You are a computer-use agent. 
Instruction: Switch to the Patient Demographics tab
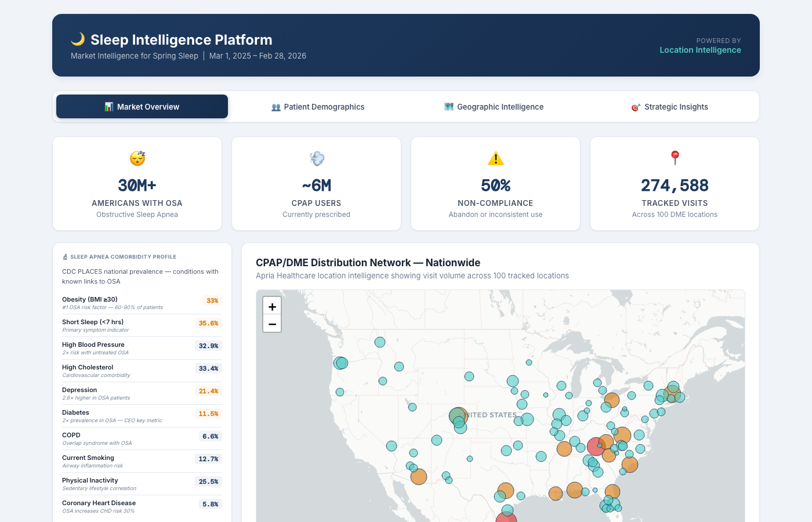pyautogui.click(x=318, y=107)
